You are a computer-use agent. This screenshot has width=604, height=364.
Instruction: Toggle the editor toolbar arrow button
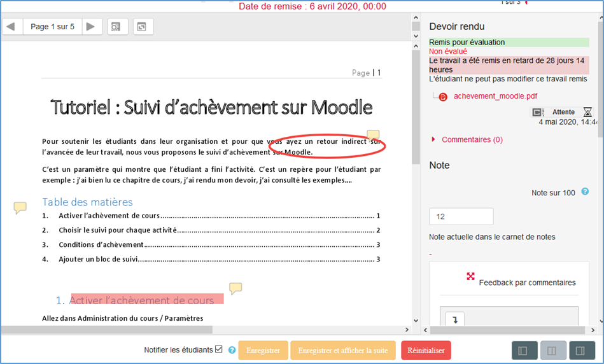coord(455,319)
